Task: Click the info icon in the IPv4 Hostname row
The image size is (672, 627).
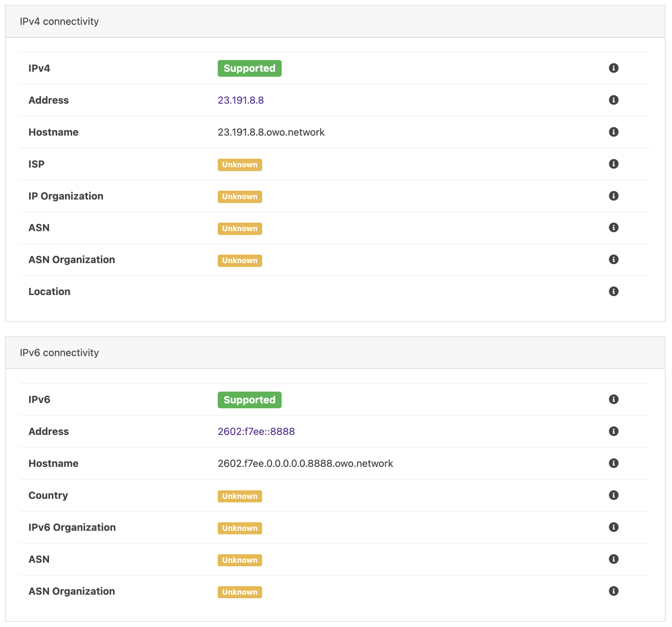Action: tap(613, 132)
